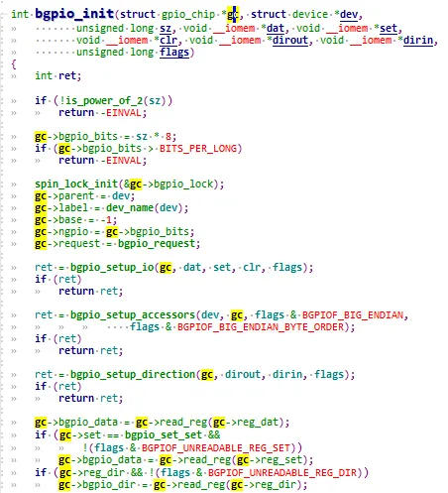This screenshot has width=448, height=493.
Task: Click bgpio_request function reference
Action: coord(157,244)
